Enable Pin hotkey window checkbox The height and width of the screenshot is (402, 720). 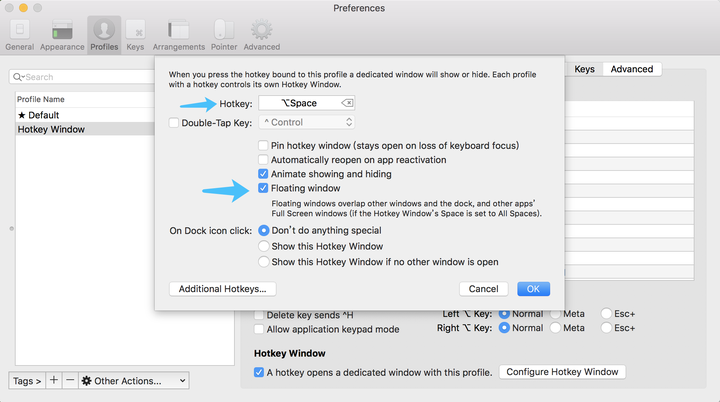[x=263, y=145]
